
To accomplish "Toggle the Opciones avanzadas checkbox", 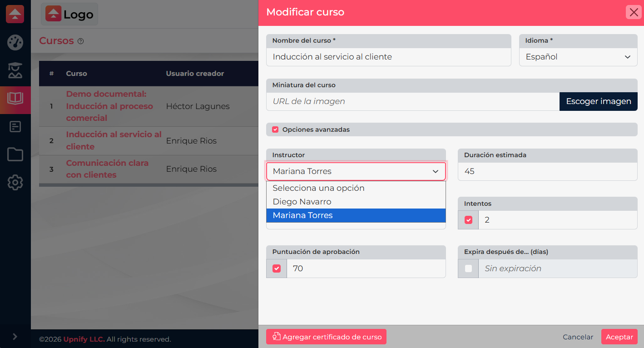I will pos(275,129).
